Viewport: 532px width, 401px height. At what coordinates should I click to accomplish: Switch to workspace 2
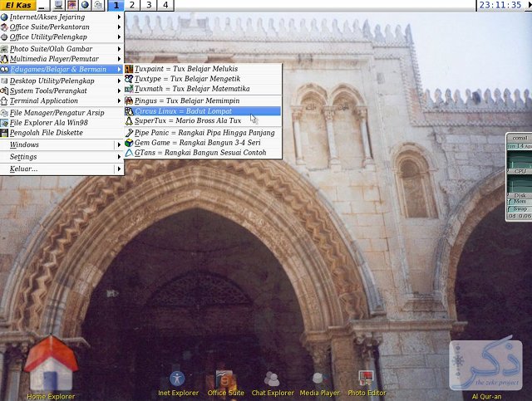tap(132, 6)
